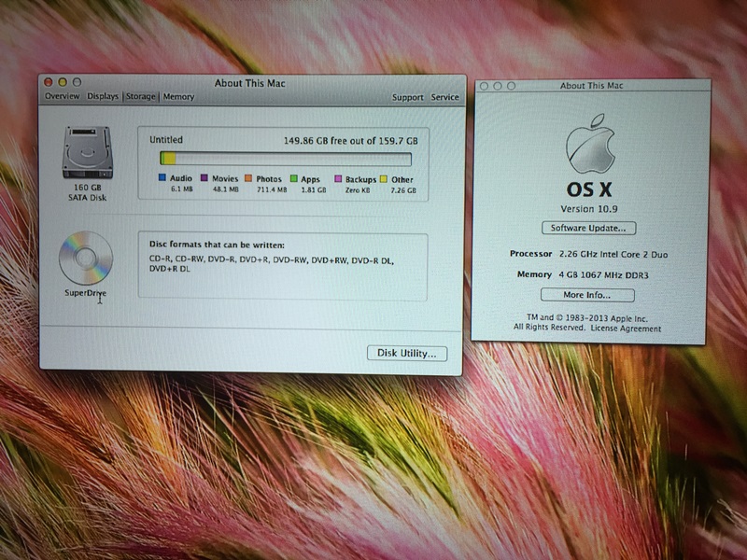Click the SuperDrive label
This screenshot has width=747, height=560.
pos(85,293)
